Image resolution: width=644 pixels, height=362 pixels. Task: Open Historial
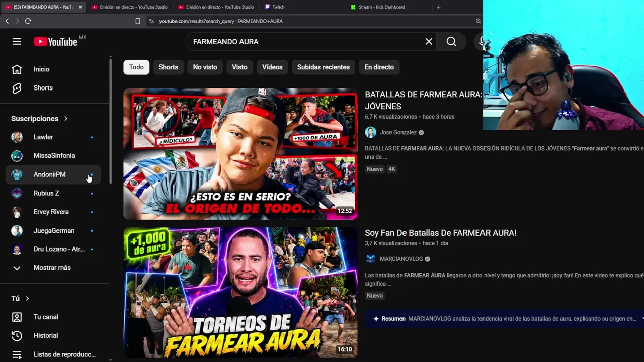click(x=53, y=336)
